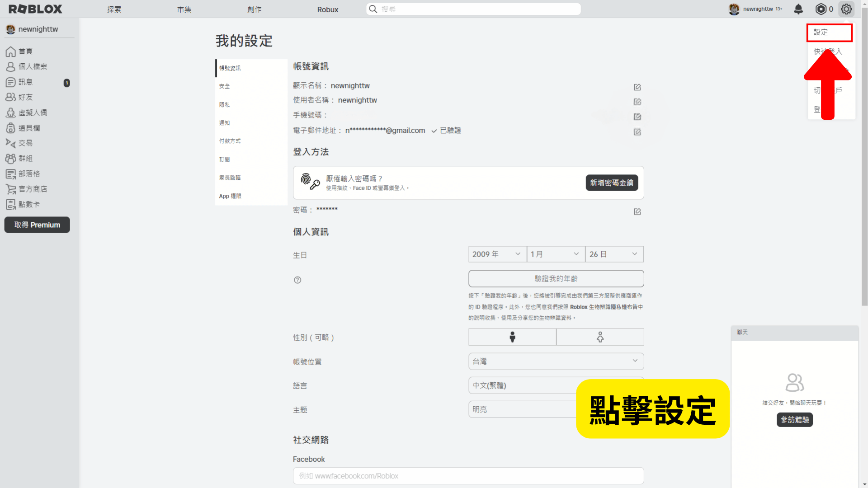Image resolution: width=868 pixels, height=488 pixels.
Task: Select the 家長監護 parental controls tab
Action: (x=251, y=178)
